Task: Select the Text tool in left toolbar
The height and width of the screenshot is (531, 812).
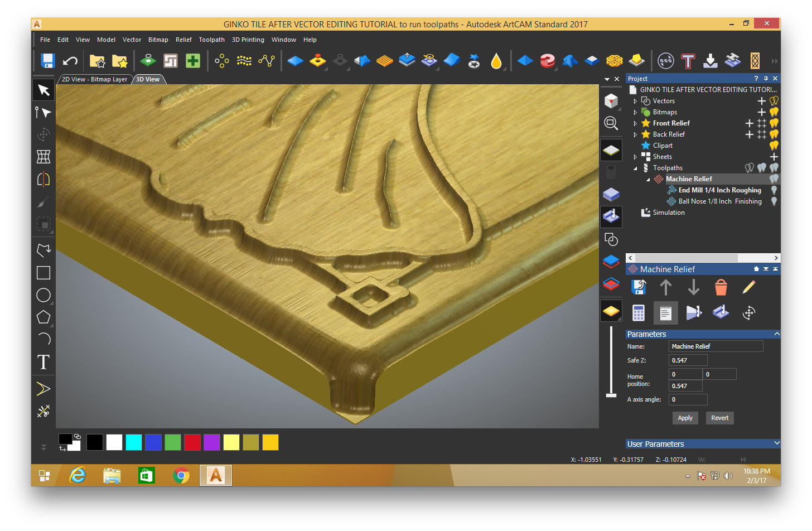Action: point(43,362)
